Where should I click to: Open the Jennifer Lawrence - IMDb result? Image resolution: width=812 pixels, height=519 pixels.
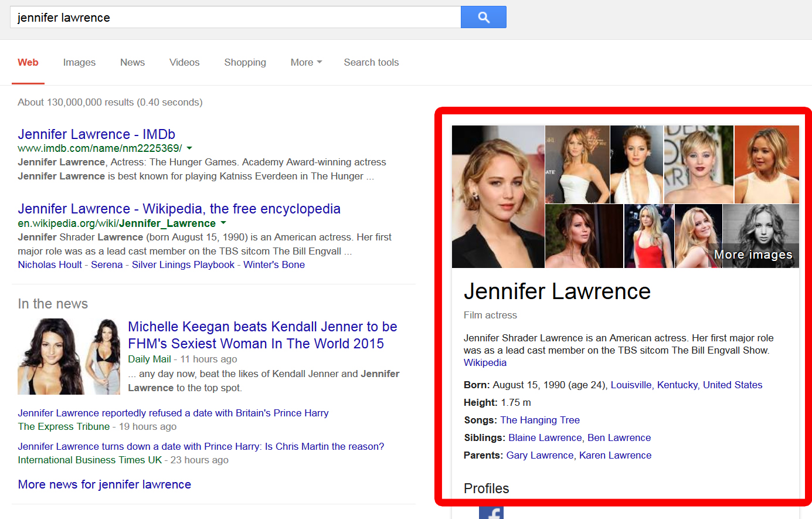point(96,134)
